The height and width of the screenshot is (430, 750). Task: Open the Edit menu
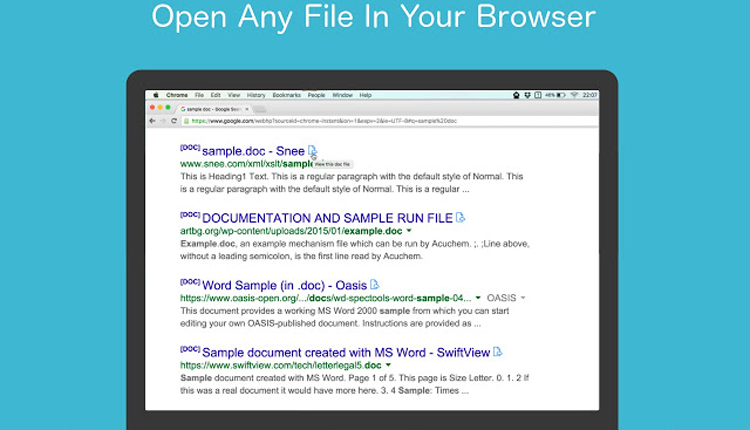[216, 95]
